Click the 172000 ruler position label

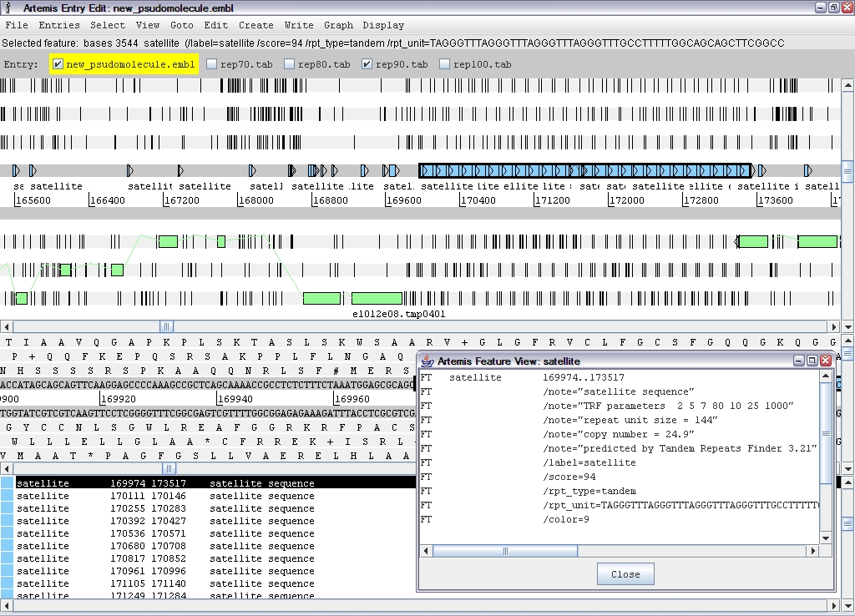pos(627,200)
